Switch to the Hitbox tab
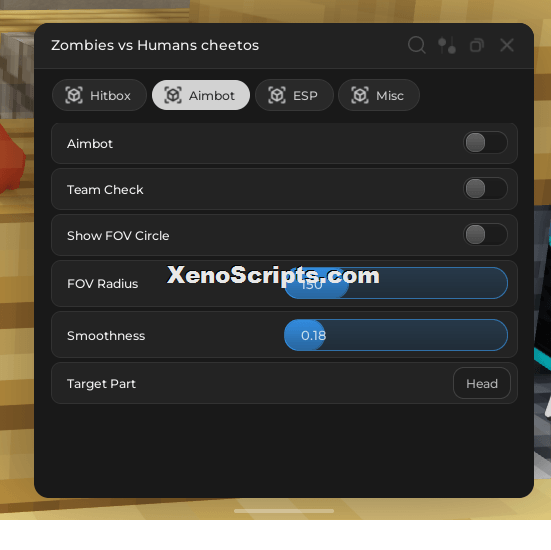Screen dimensions: 551x550 coord(99,95)
